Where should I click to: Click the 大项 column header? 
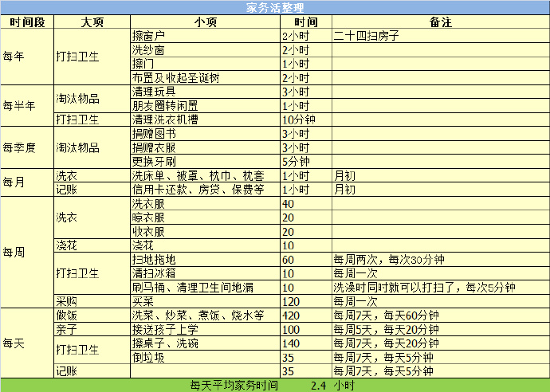(92, 22)
